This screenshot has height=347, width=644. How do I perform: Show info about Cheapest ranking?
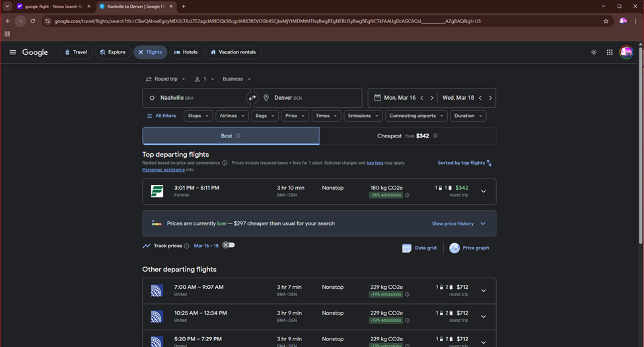coord(435,136)
